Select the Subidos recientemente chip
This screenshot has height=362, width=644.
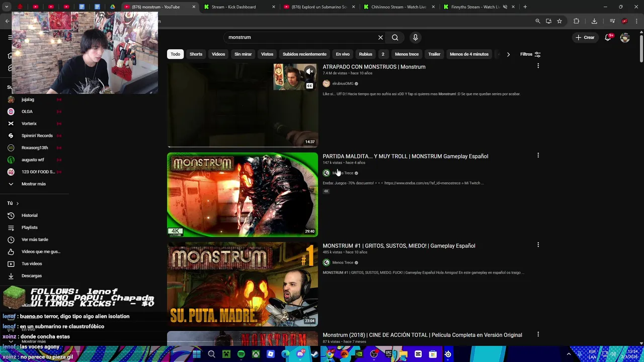tap(304, 54)
